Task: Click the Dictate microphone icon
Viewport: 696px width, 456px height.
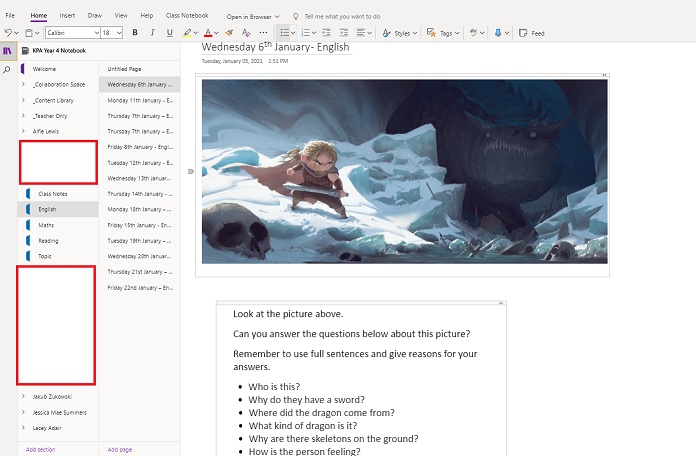Action: 498,33
